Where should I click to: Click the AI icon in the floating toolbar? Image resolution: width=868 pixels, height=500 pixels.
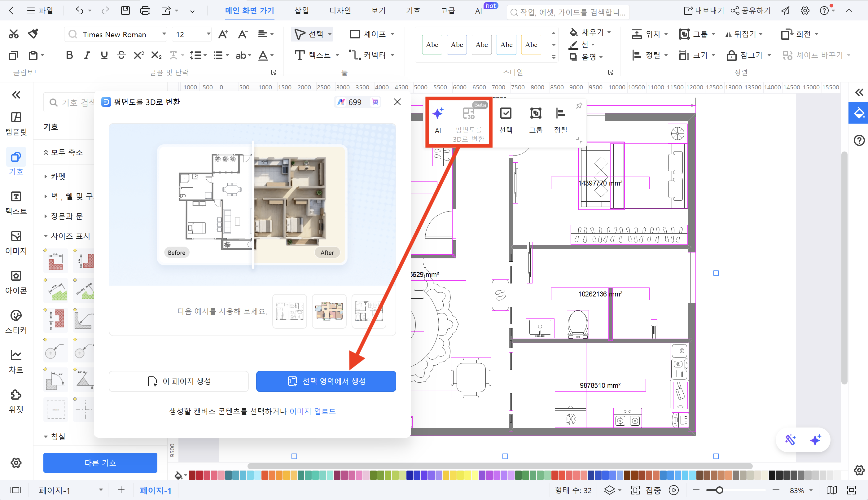[x=438, y=120]
